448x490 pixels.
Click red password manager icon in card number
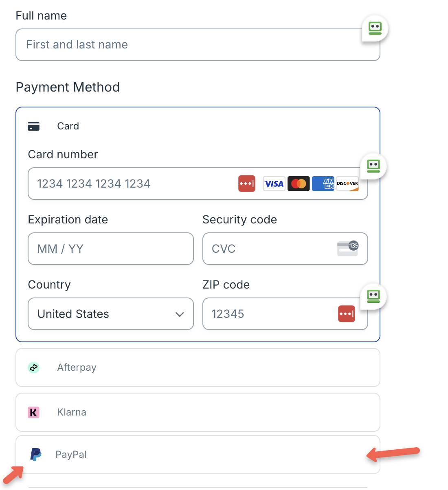[x=247, y=184]
